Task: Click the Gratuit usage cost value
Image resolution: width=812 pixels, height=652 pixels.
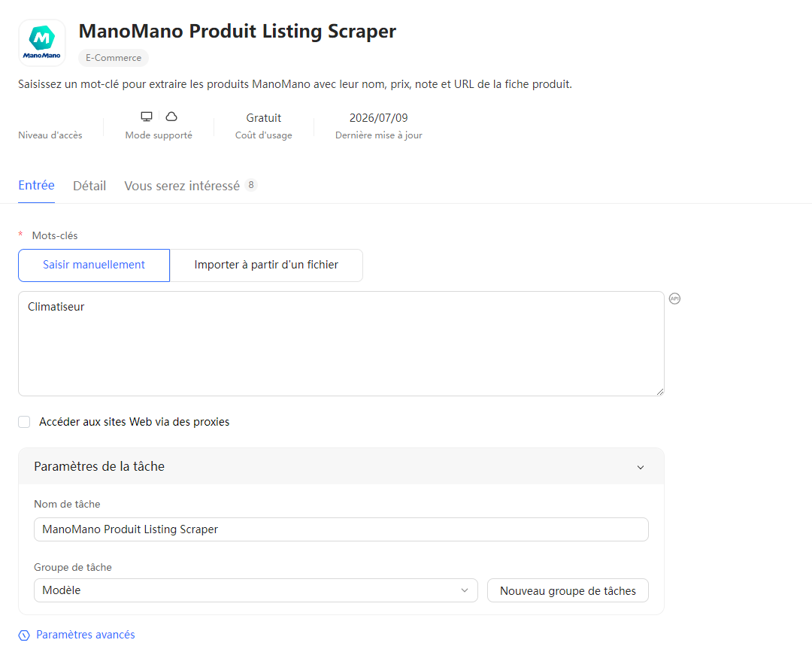Action: [x=264, y=118]
